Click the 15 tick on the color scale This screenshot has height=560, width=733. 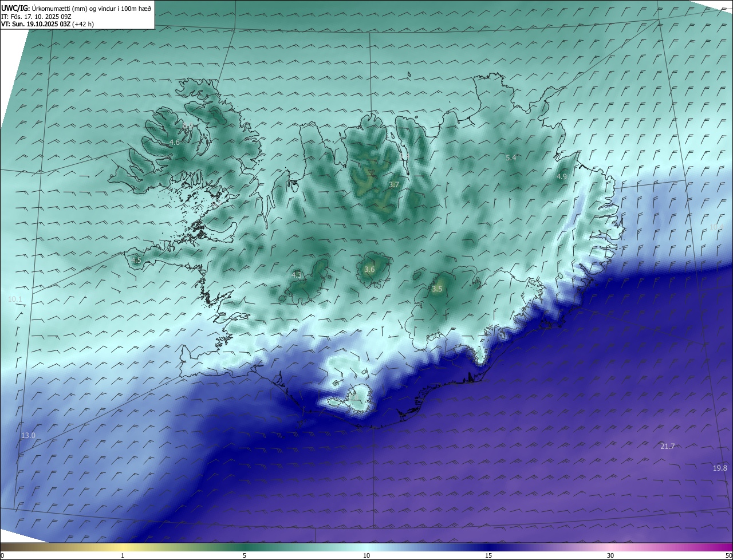pyautogui.click(x=488, y=555)
